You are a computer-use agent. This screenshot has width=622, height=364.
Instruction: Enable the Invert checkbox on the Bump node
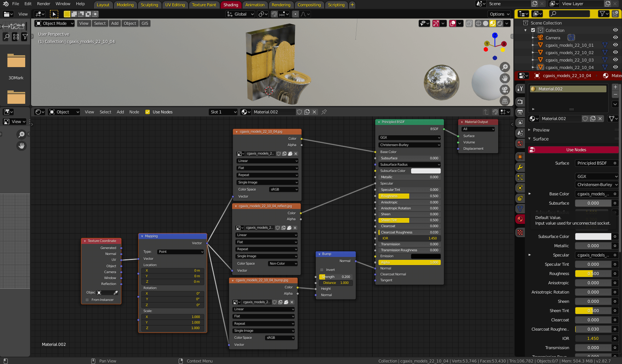[x=322, y=269]
